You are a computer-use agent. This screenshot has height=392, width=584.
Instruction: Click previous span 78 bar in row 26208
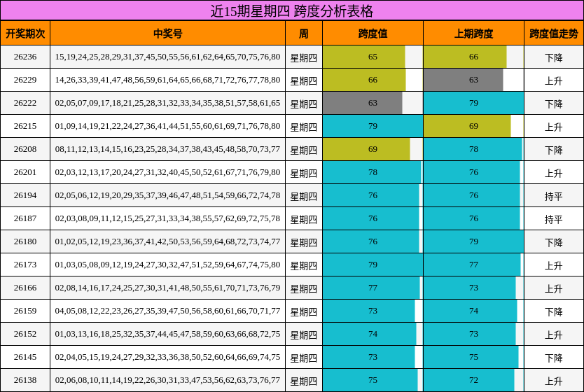473,149
